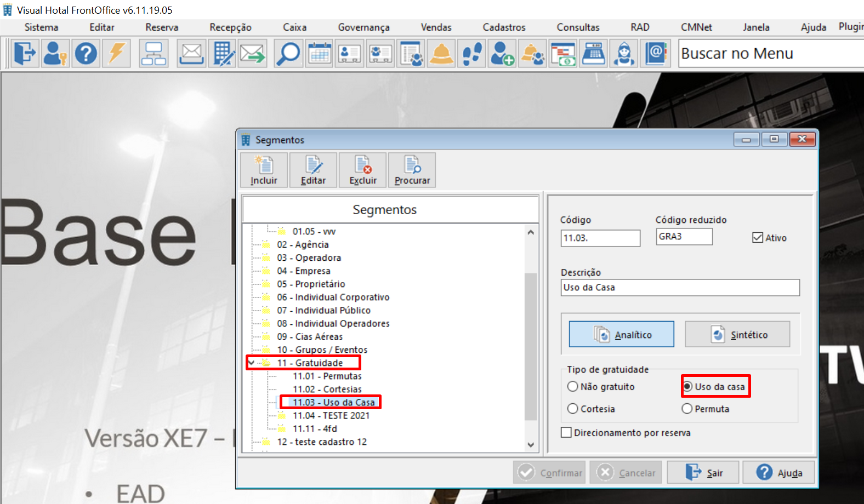Viewport: 864px width, 504px height.
Task: Select tree item 09 - Cias Aéreas
Action: click(x=310, y=336)
